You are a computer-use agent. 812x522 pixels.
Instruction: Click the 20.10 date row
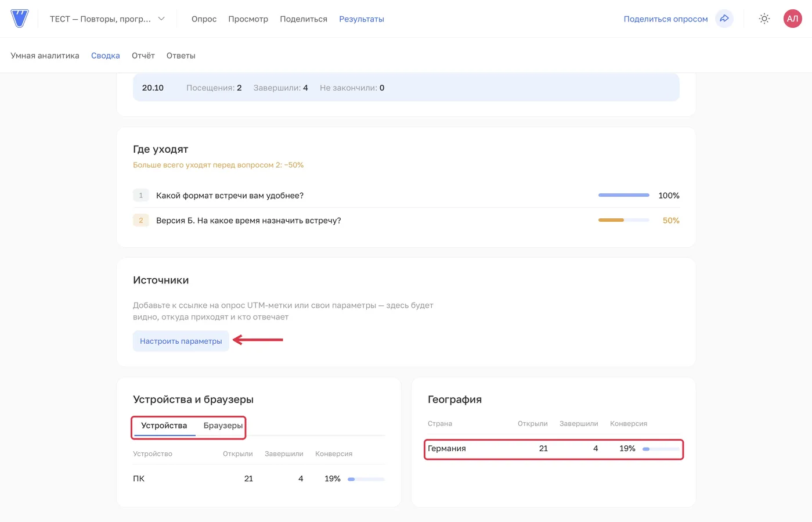pos(406,88)
